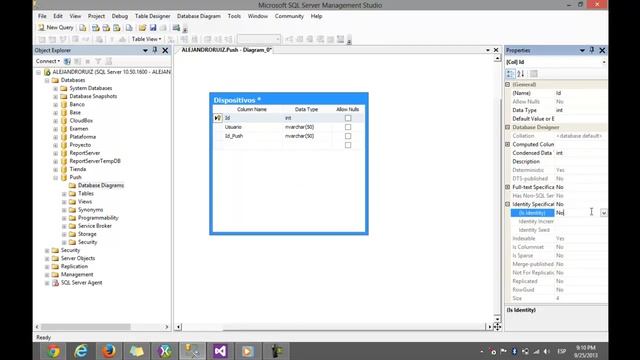This screenshot has width=640, height=360.
Task: Close the Properties panel
Action: (602, 50)
